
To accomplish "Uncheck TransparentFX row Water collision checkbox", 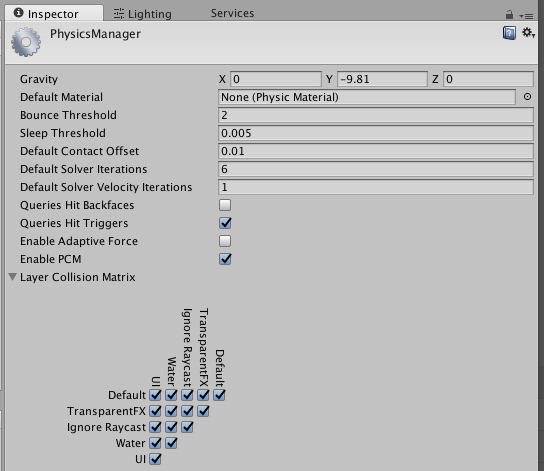I will (x=171, y=411).
